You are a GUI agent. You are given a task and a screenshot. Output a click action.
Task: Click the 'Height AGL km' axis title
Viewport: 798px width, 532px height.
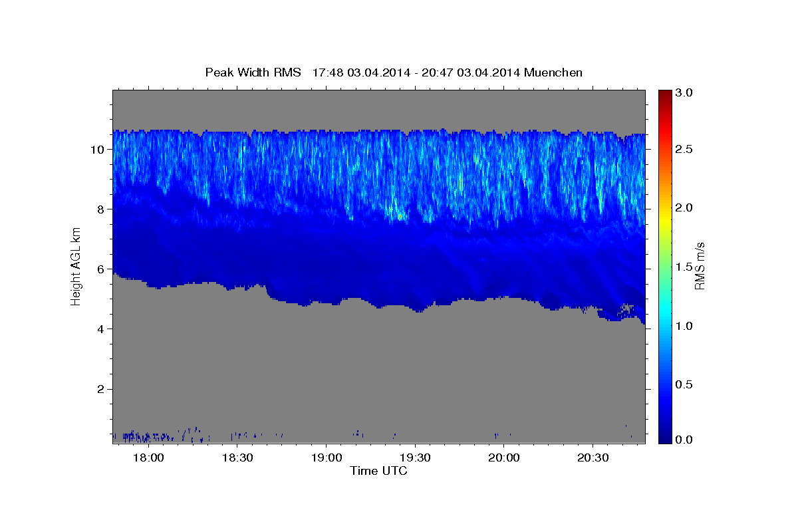[76, 267]
